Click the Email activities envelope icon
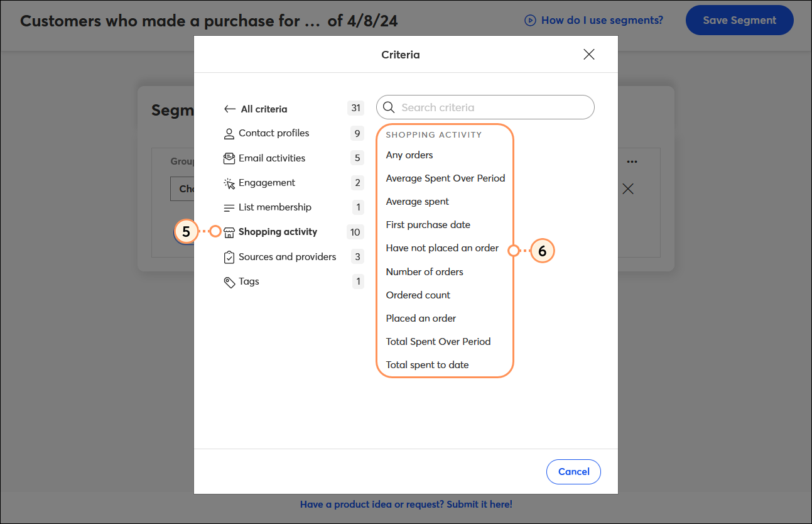812x524 pixels. [x=229, y=158]
